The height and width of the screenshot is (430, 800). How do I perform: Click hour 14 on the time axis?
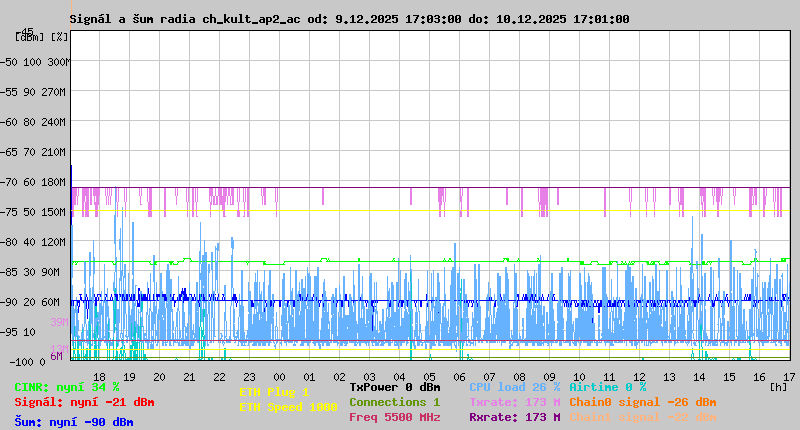(700, 376)
